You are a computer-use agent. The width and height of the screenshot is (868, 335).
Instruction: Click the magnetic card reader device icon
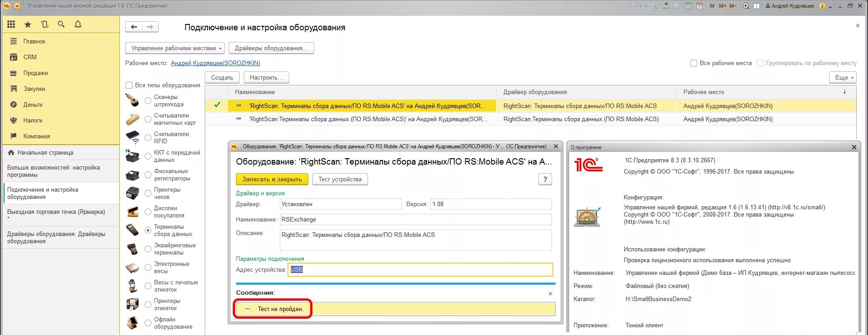[132, 119]
